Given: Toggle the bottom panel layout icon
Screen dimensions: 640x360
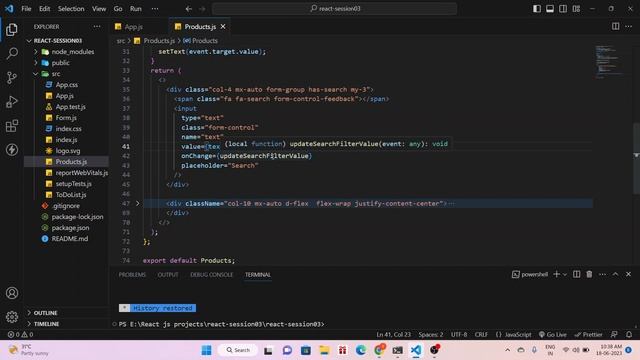Looking at the screenshot, I should [550, 9].
